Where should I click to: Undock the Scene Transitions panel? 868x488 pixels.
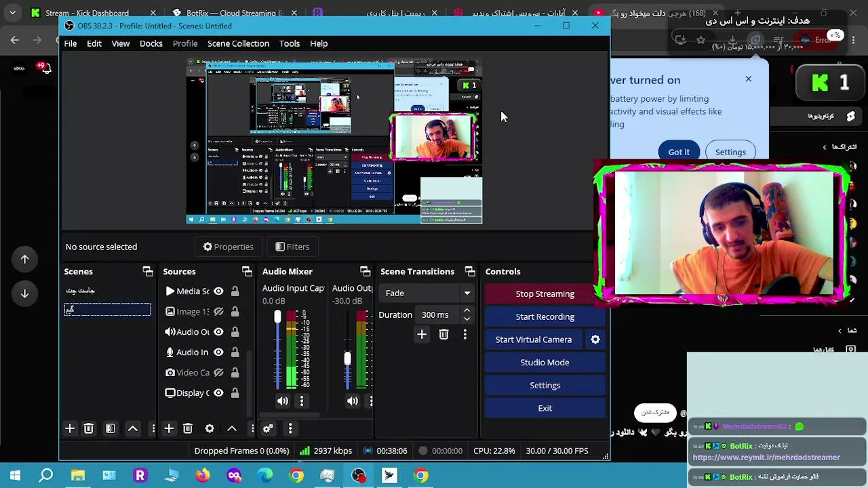[470, 271]
